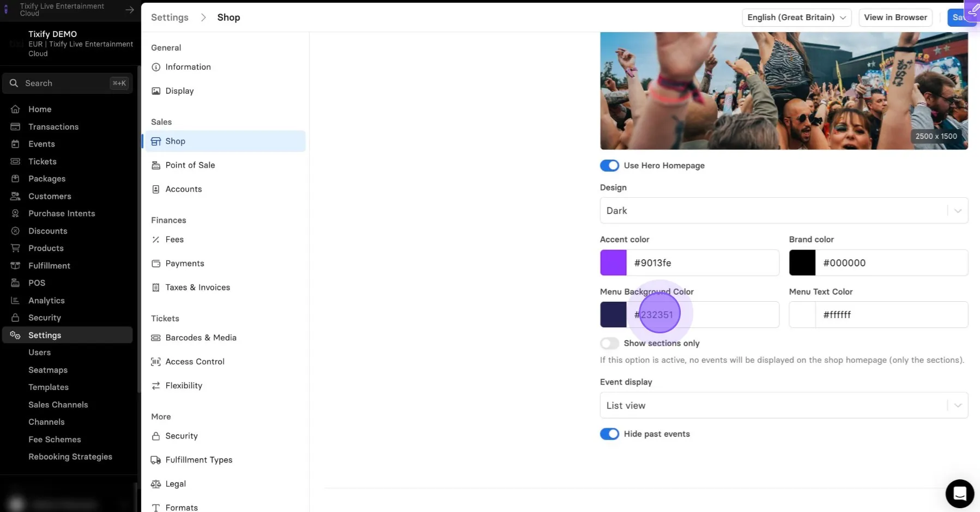Click the Barcodes & Media icon
This screenshot has width=980, height=512.
[156, 338]
